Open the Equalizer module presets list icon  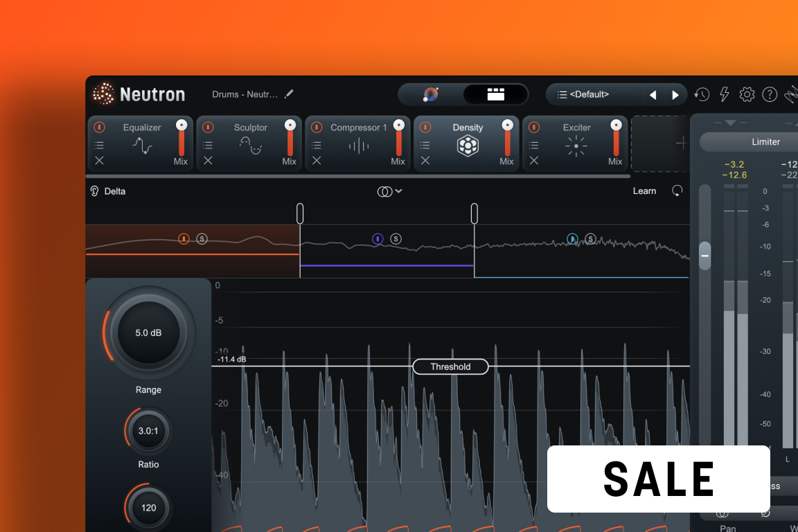[x=99, y=145]
